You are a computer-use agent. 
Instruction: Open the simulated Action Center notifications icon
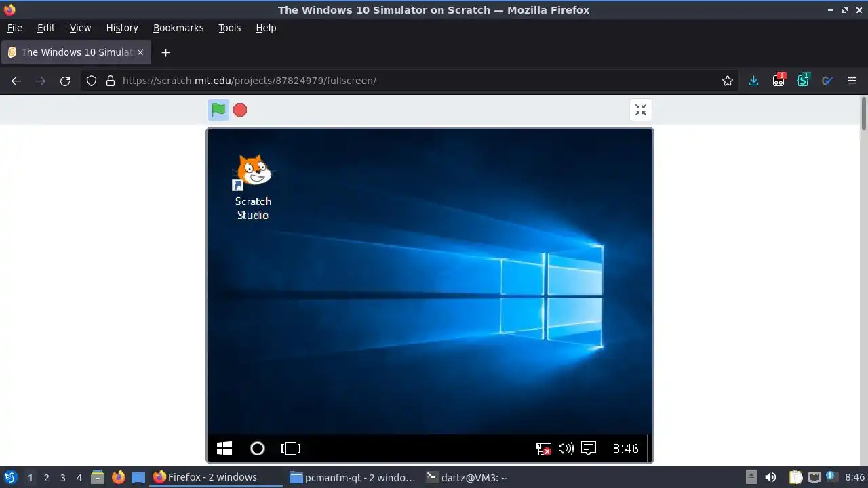(589, 448)
